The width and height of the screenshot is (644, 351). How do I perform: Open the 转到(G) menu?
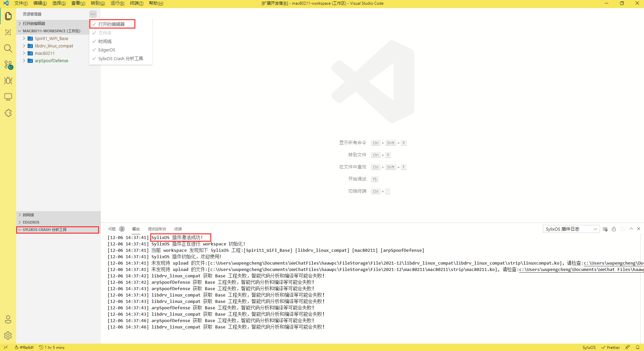pyautogui.click(x=98, y=3)
